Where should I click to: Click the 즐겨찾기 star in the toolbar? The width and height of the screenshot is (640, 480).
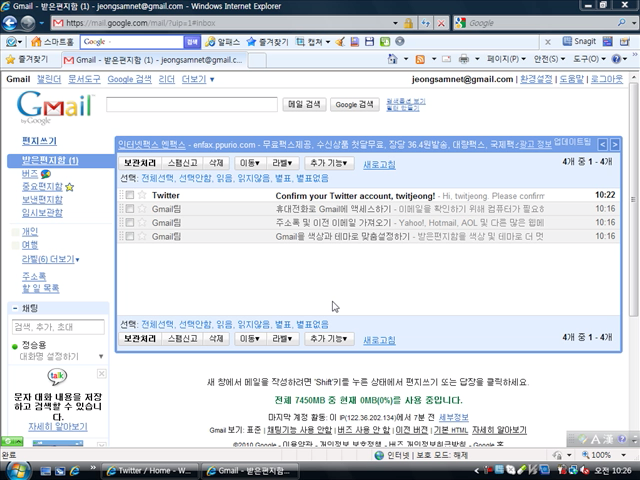point(267,42)
